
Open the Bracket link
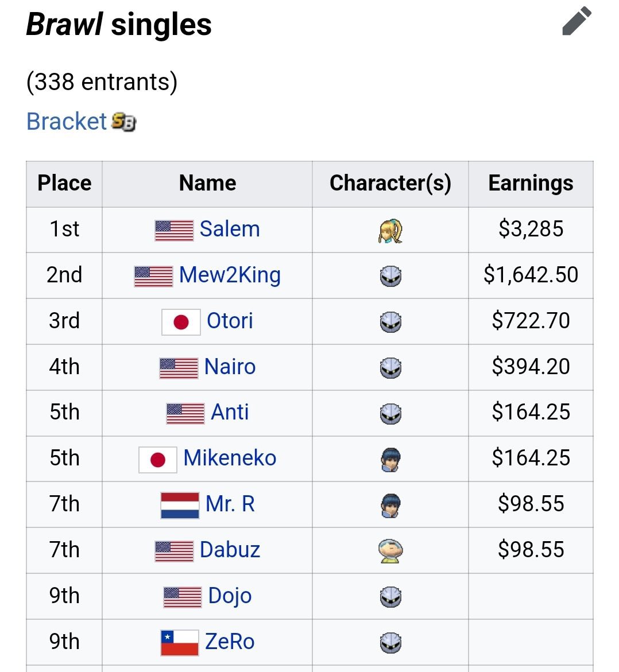click(67, 121)
